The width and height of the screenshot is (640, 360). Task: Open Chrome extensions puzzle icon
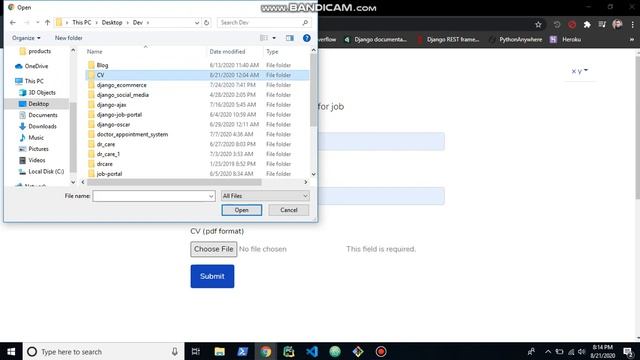click(x=587, y=24)
